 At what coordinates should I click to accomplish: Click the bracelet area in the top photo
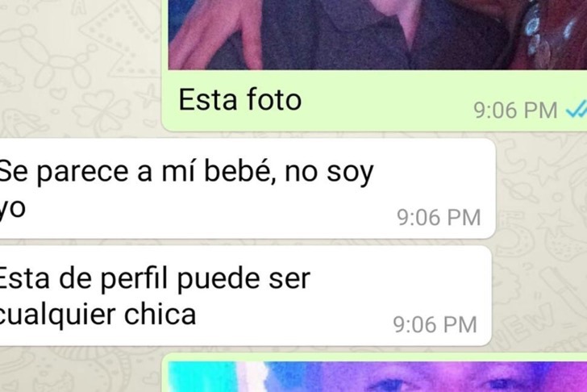(535, 28)
